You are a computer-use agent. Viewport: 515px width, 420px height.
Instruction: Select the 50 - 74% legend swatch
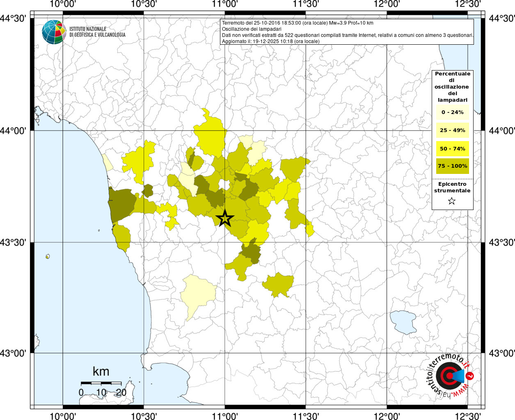(452, 148)
